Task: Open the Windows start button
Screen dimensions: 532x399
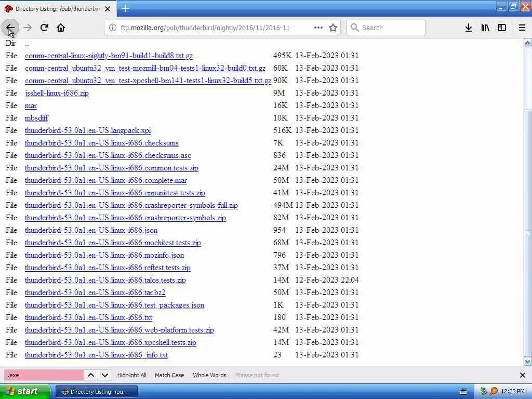Action: point(25,392)
